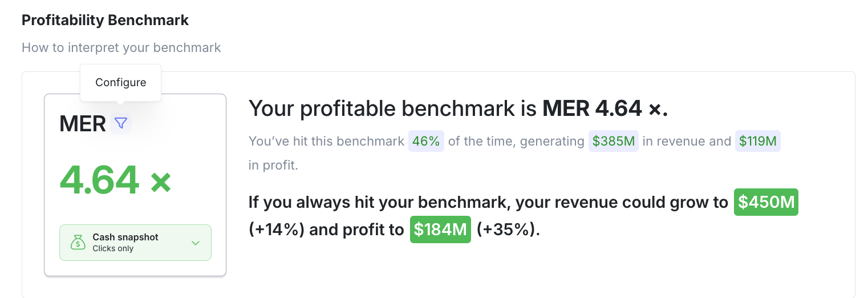Click the Clicks only subtitle text
Viewport: 868px width, 298px height.
coord(113,248)
